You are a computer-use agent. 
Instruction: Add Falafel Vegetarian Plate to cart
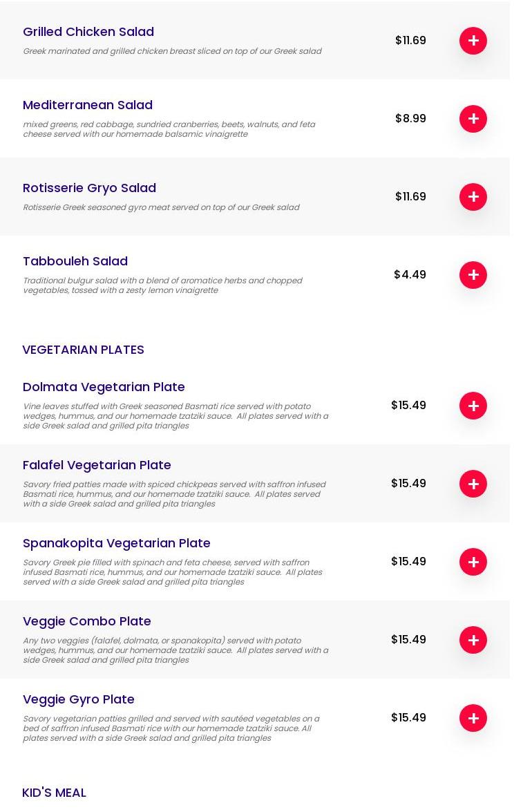473,484
